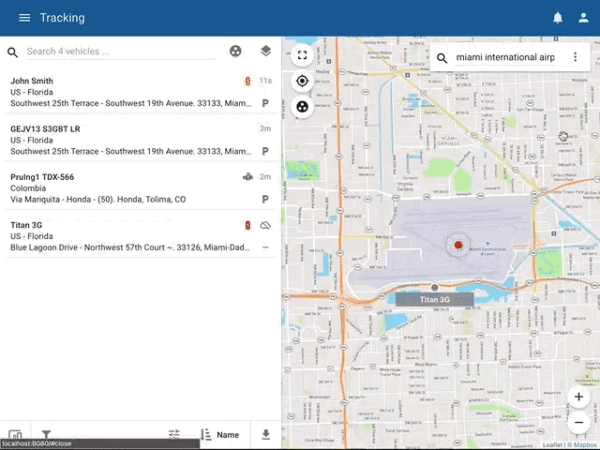Open the map search three-dot menu
Image resolution: width=600 pixels, height=450 pixels.
pos(575,58)
